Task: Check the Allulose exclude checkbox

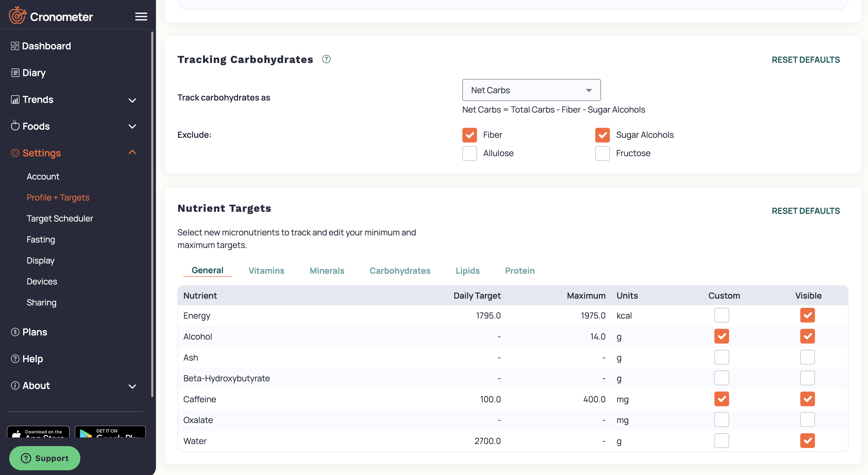Action: click(469, 153)
